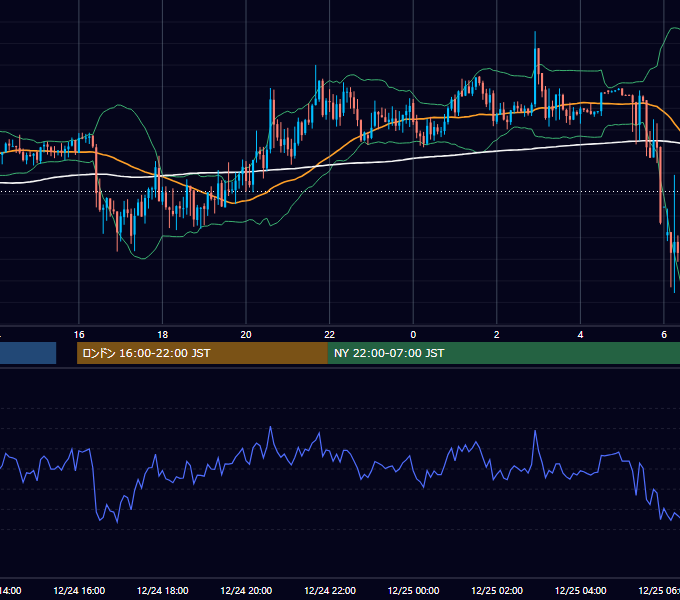
Task: Click the 22 hour axis label
Action: [330, 335]
